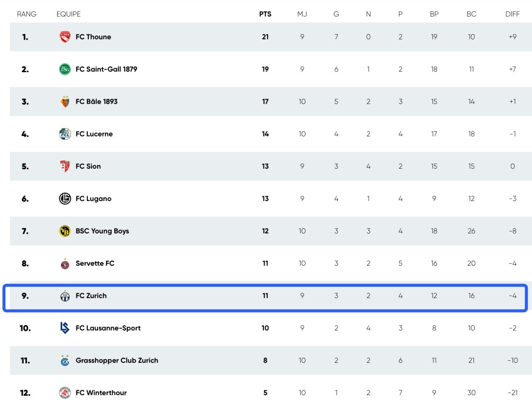Click the FC Winterthour crest icon
The height and width of the screenshot is (420, 532).
coord(64,393)
